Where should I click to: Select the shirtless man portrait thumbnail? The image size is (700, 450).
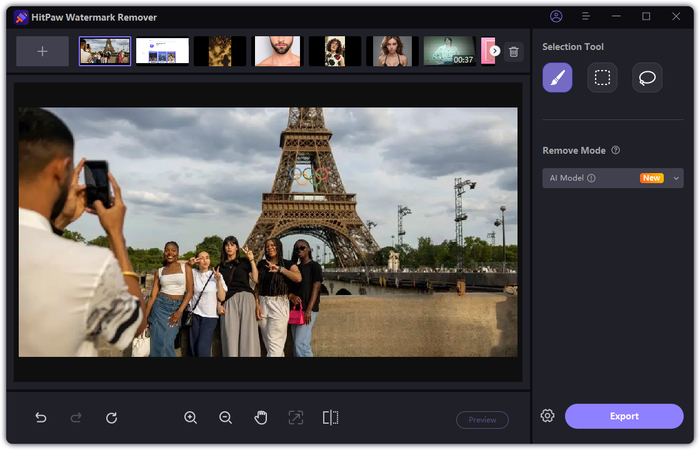point(277,51)
